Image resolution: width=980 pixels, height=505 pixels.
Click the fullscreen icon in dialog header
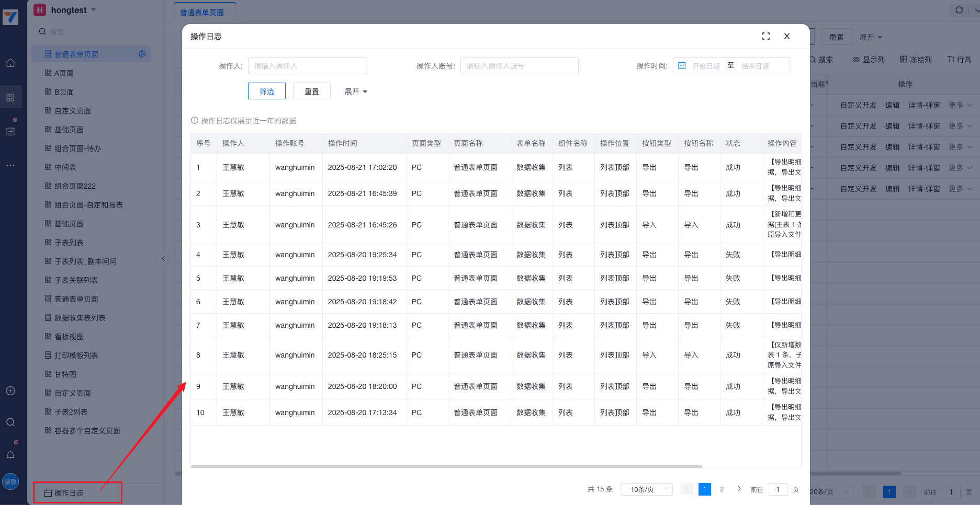pyautogui.click(x=766, y=36)
